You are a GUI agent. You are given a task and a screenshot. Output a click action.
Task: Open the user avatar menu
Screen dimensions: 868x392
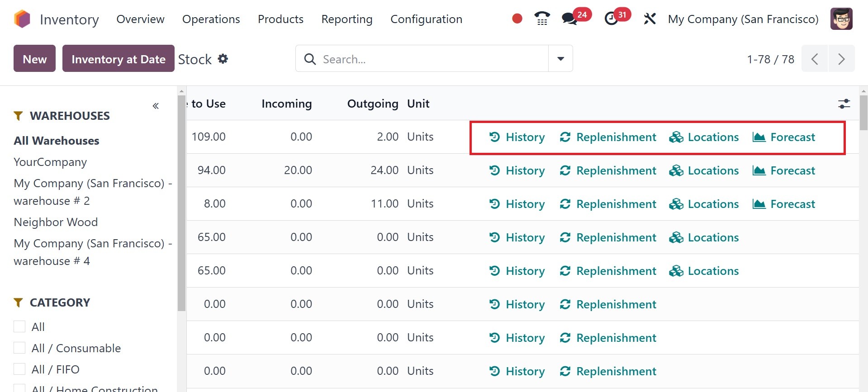tap(841, 19)
